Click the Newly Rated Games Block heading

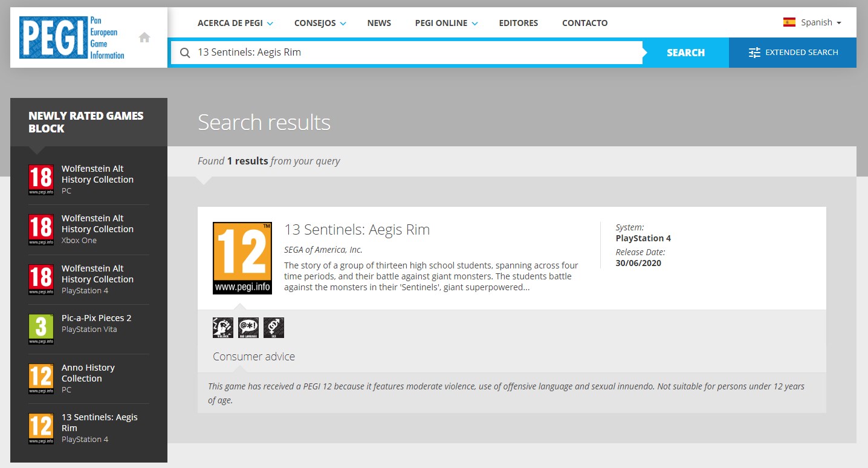coord(86,122)
